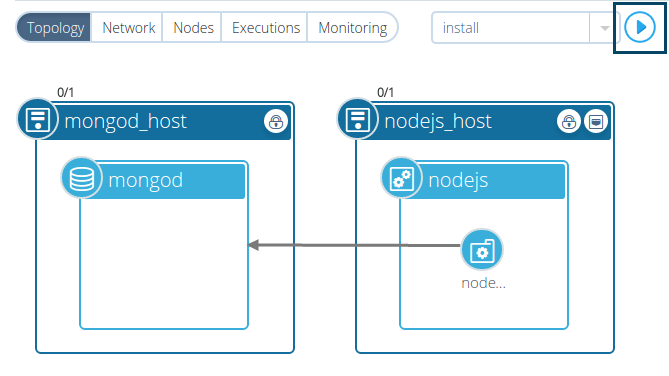669x376 pixels.
Task: Select the nodejs gears icon
Action: (401, 178)
